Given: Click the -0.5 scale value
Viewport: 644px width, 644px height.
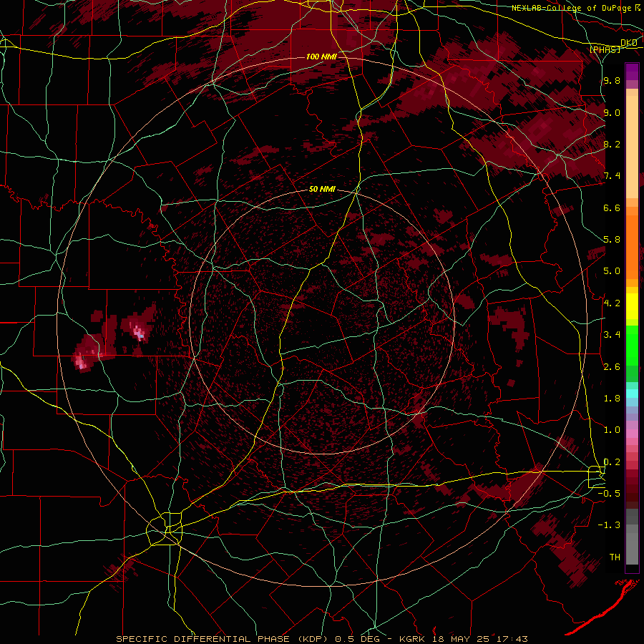Looking at the screenshot, I should [609, 494].
